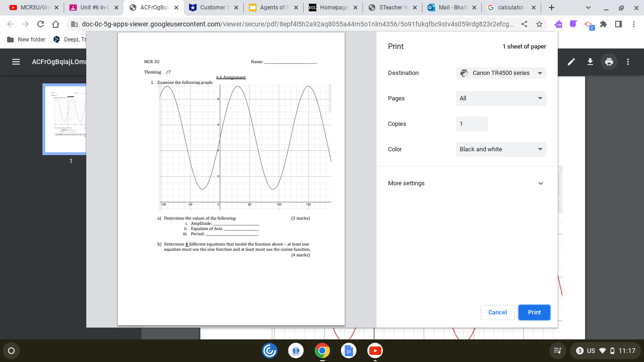Cancel the print dialog

click(x=497, y=313)
